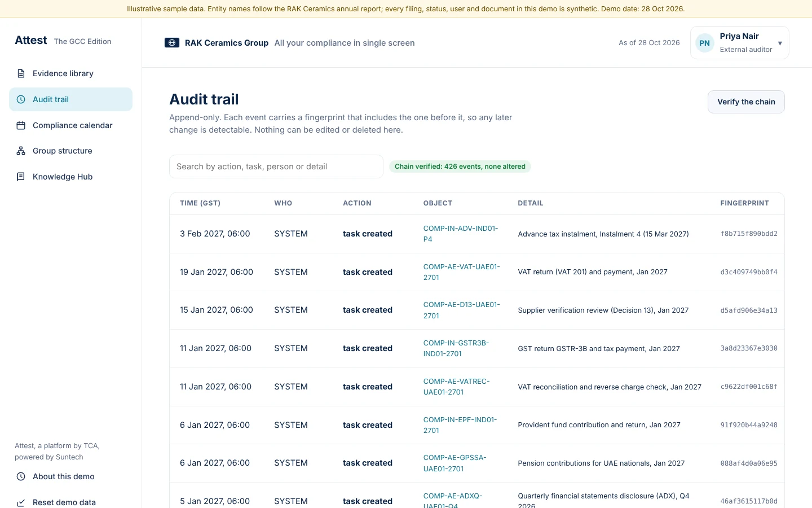Click the Reset demo data icon
The height and width of the screenshot is (508, 812).
pos(21,502)
